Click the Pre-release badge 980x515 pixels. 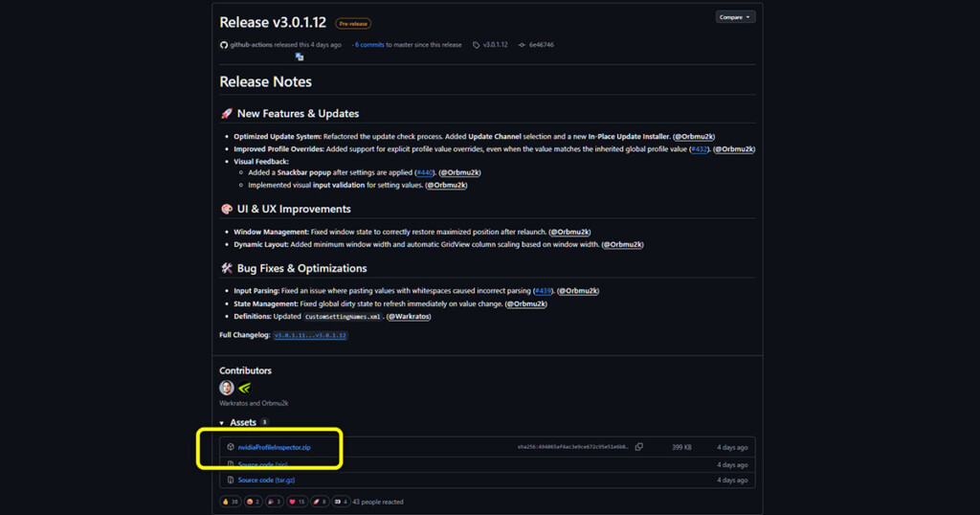point(353,24)
